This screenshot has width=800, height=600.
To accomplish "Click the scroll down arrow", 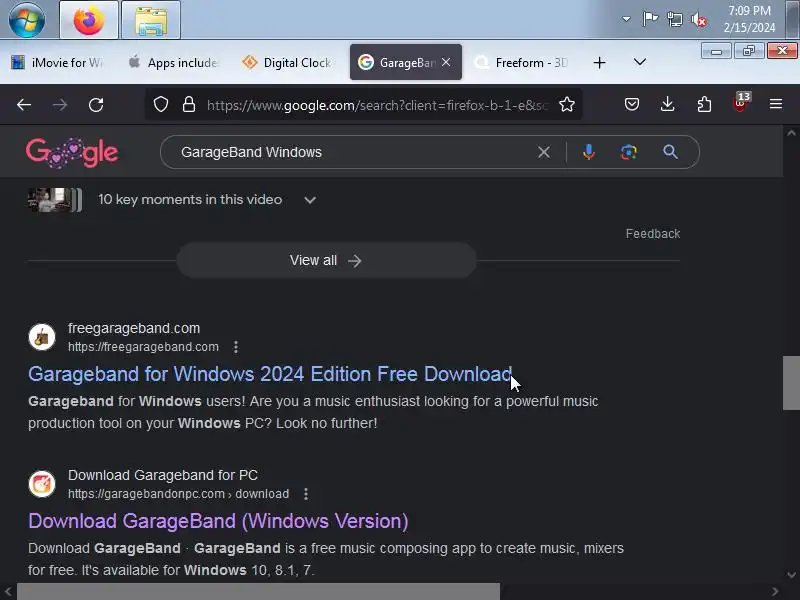I will coord(791,575).
